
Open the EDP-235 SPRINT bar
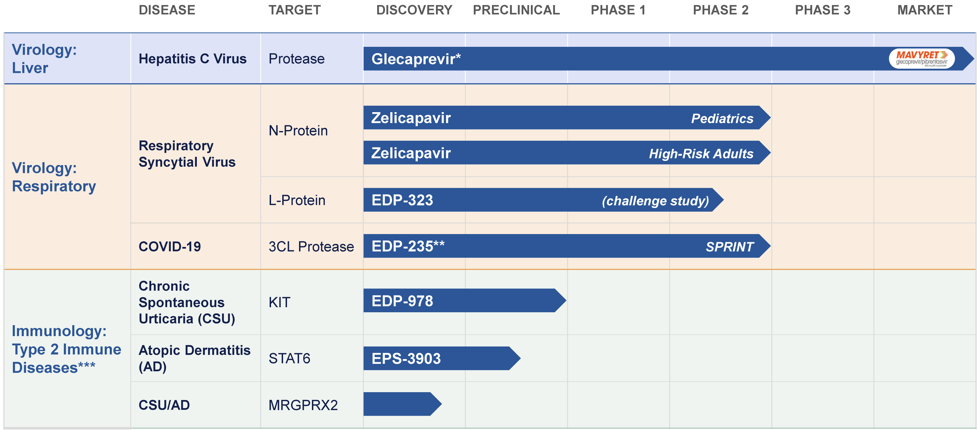563,246
